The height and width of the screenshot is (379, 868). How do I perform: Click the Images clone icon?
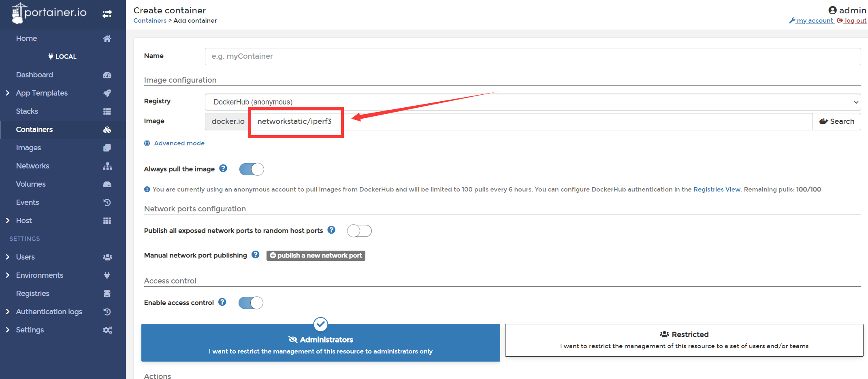(x=107, y=148)
